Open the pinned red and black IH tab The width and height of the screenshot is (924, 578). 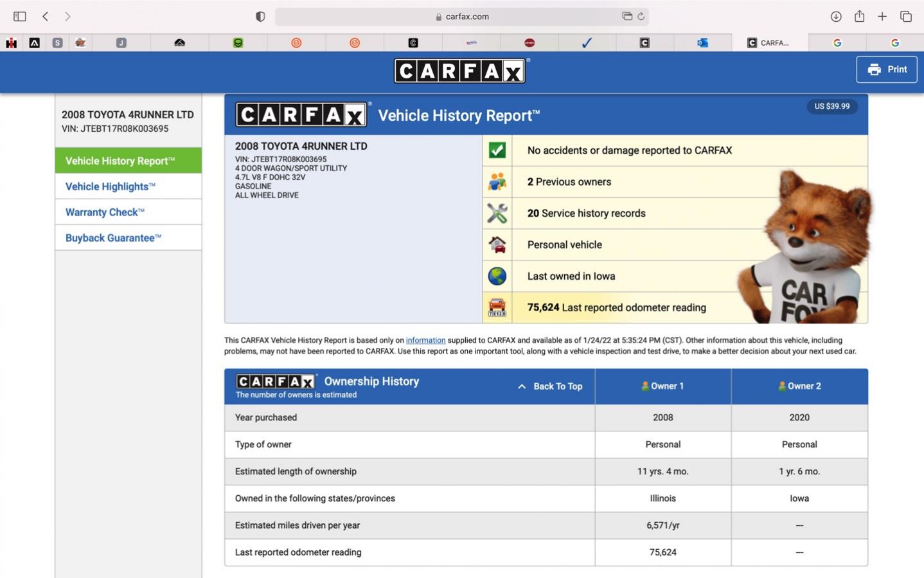(11, 42)
